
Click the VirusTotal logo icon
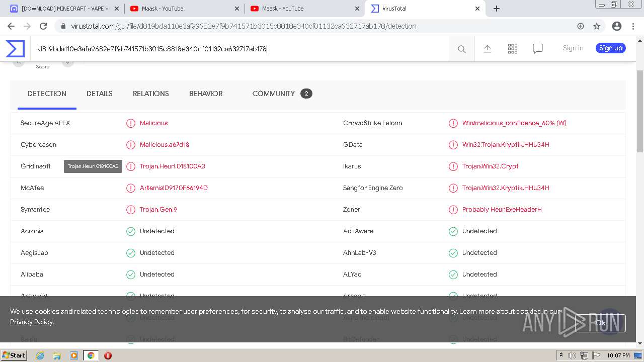[x=15, y=49]
